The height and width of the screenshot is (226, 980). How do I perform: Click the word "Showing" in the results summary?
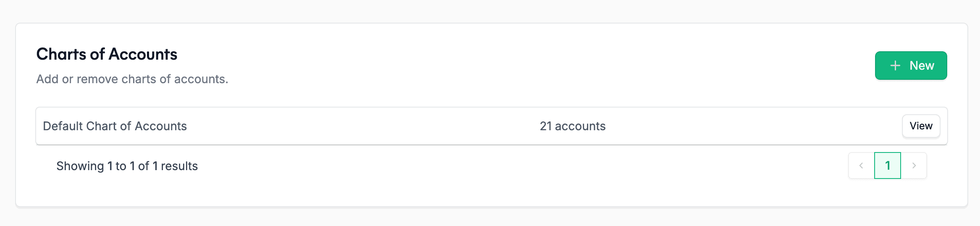80,166
